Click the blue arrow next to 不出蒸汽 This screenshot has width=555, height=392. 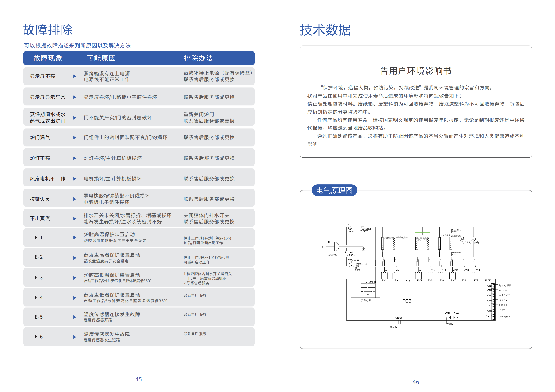(x=75, y=218)
